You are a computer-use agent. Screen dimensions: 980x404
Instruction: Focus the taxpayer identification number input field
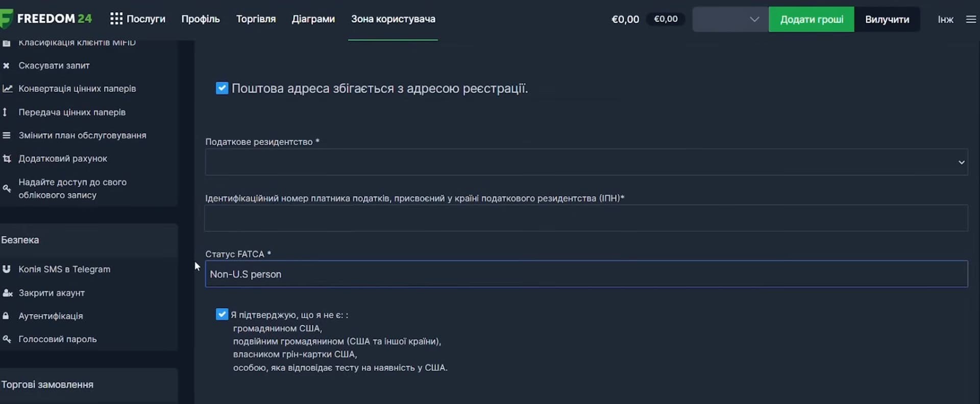tap(586, 218)
